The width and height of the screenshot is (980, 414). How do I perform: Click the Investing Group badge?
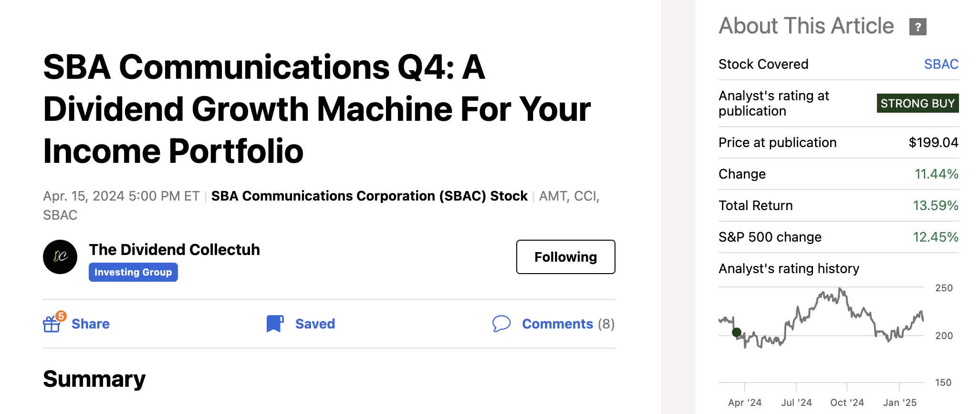pos(133,272)
